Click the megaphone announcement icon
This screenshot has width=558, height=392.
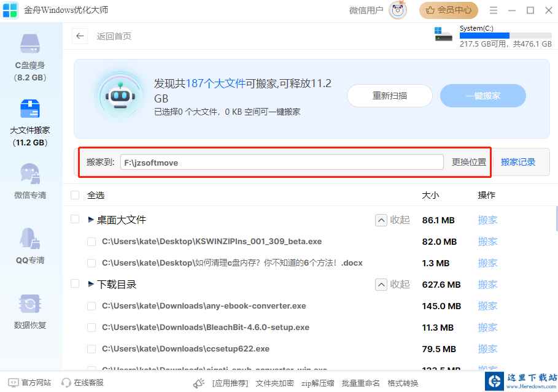pyautogui.click(x=198, y=383)
